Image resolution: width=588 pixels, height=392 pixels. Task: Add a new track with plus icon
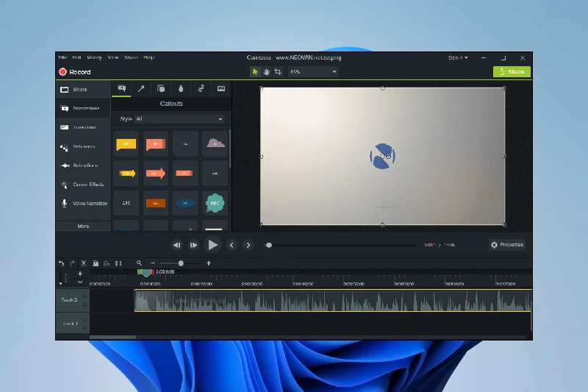point(80,274)
